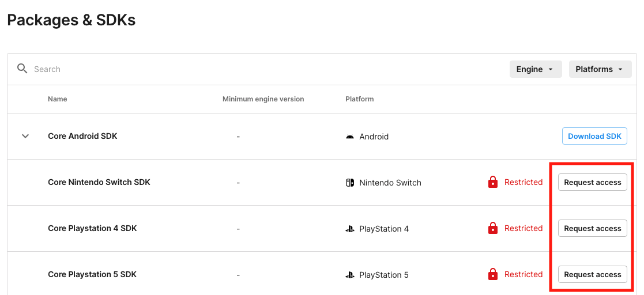Image resolution: width=644 pixels, height=295 pixels.
Task: Click the Platform column header
Action: (x=360, y=99)
